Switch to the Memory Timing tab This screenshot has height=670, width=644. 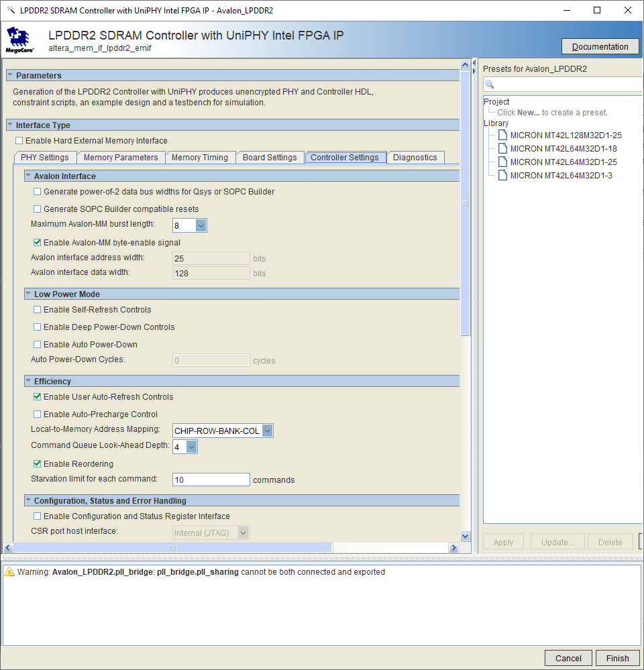click(200, 157)
